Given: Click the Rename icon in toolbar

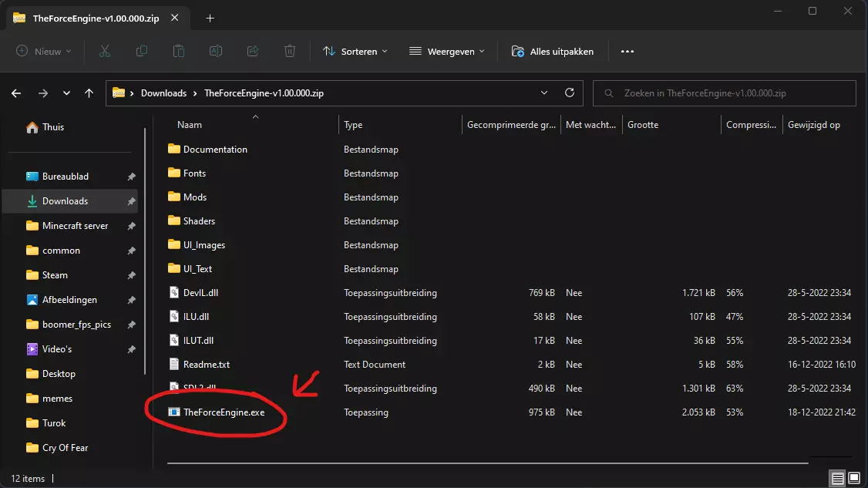Looking at the screenshot, I should (216, 52).
